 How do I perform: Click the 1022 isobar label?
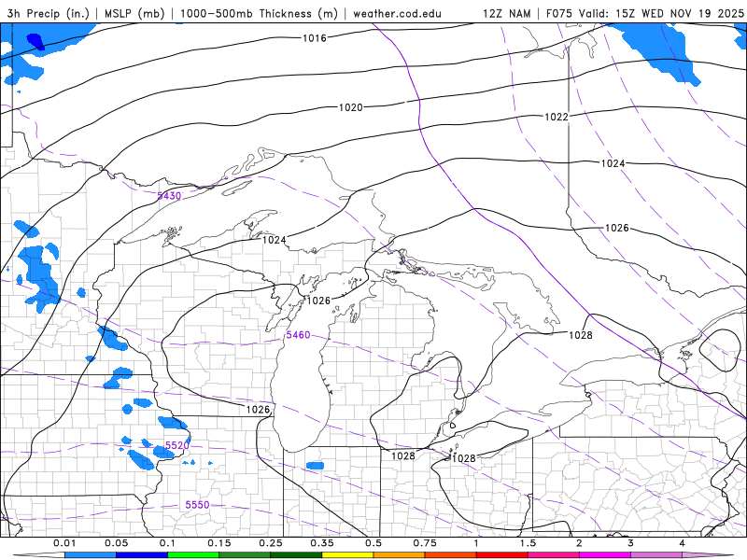557,117
